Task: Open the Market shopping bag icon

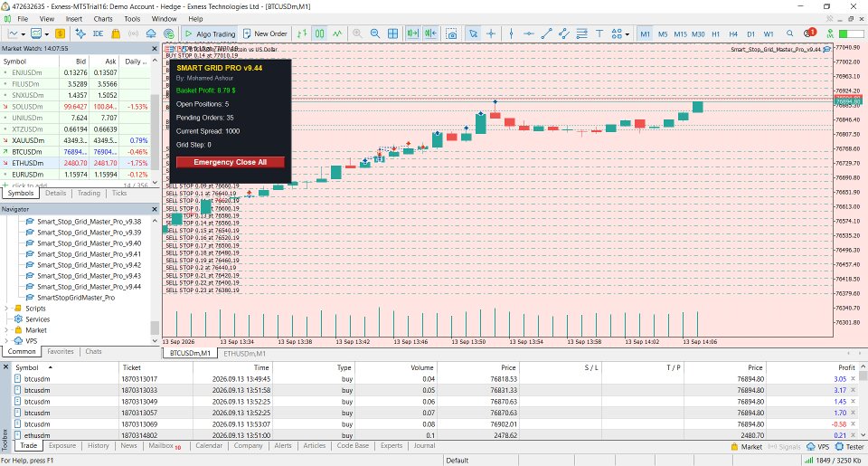Action: 116,33
